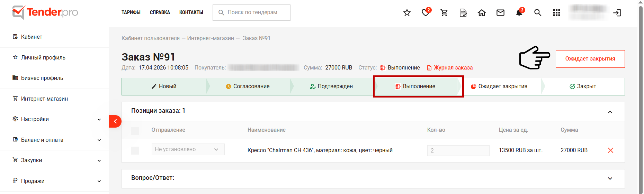
Task: Click the Ожидает закрытия button
Action: pyautogui.click(x=590, y=59)
